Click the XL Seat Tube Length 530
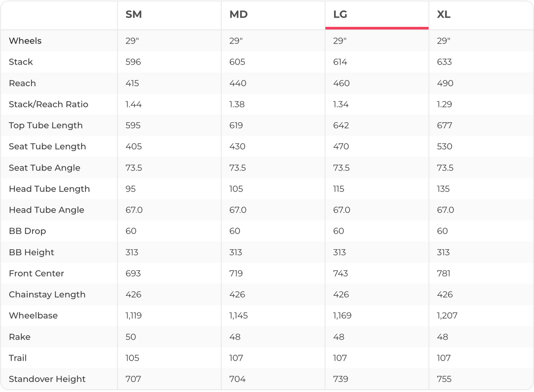Screen dimensions: 534x392 point(444,146)
